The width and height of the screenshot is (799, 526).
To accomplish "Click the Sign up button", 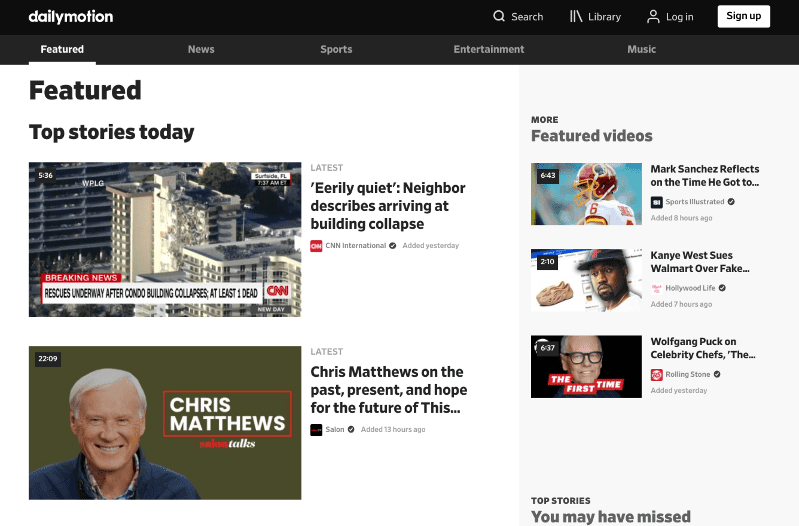I will click(x=743, y=16).
